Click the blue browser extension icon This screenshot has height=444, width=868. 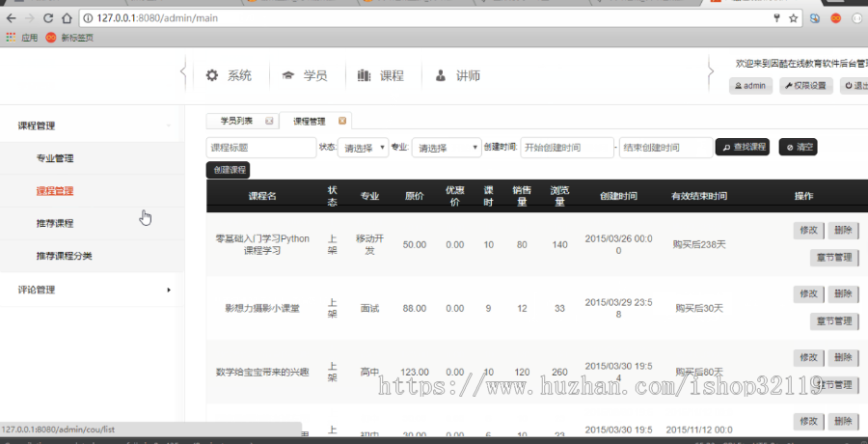[x=815, y=18]
